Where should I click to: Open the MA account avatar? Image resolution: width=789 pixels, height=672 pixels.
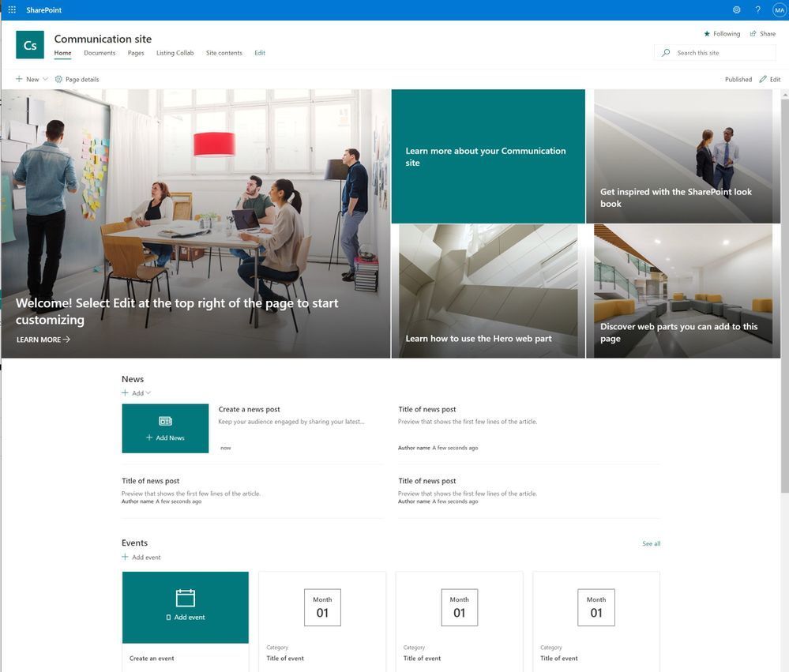click(x=779, y=9)
